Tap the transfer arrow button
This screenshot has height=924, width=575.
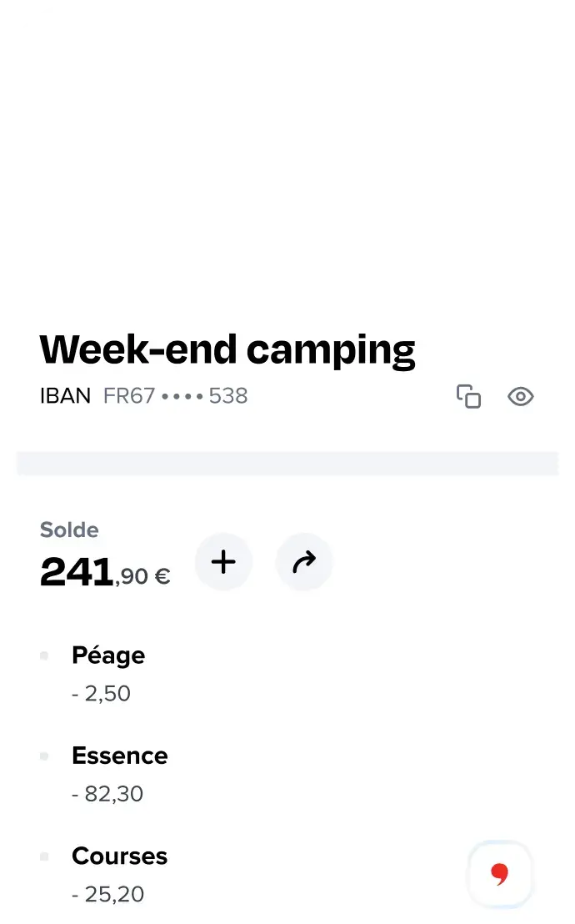(x=304, y=561)
